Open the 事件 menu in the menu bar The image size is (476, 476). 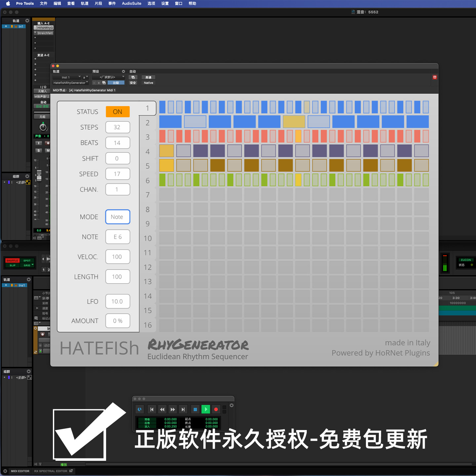click(112, 3)
